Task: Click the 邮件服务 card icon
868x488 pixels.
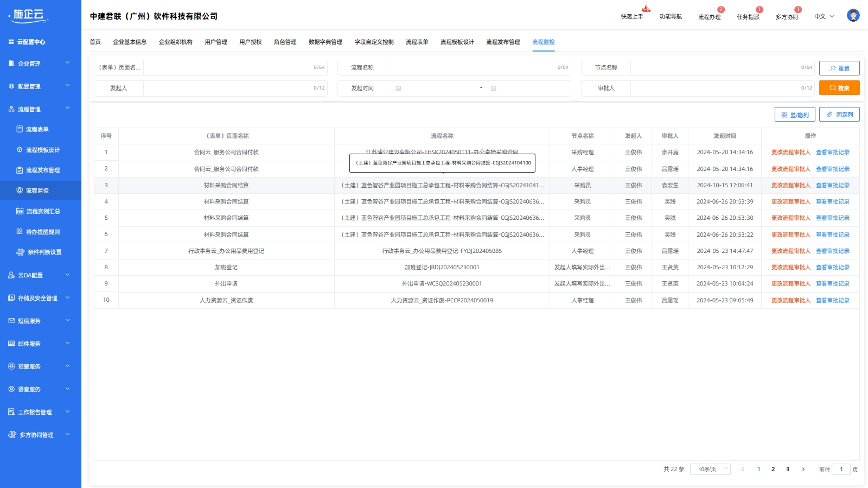Action: 11,344
